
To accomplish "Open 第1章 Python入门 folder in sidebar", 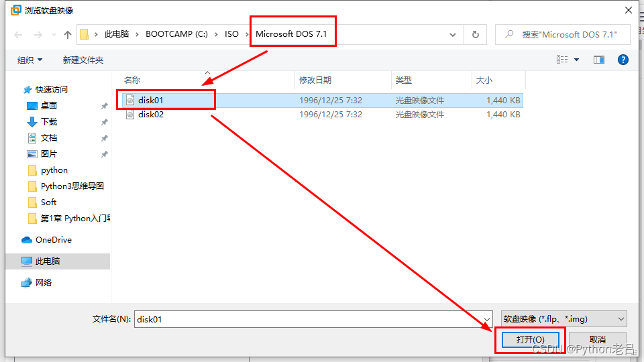I will pos(75,219).
